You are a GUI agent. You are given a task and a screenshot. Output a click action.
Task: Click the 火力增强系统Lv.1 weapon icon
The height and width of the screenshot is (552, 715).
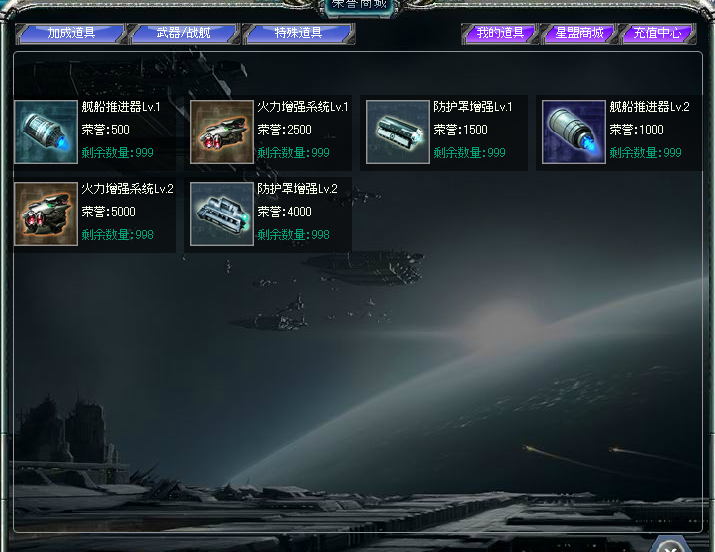click(x=222, y=132)
